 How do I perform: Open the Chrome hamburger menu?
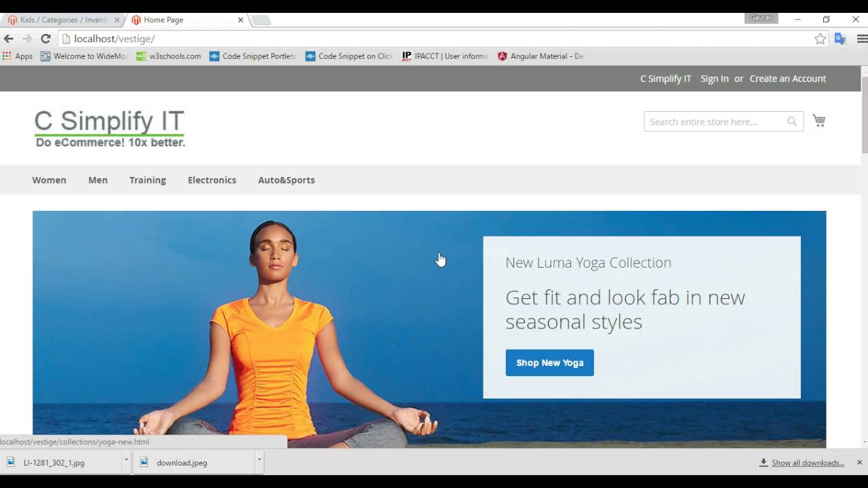tap(862, 39)
